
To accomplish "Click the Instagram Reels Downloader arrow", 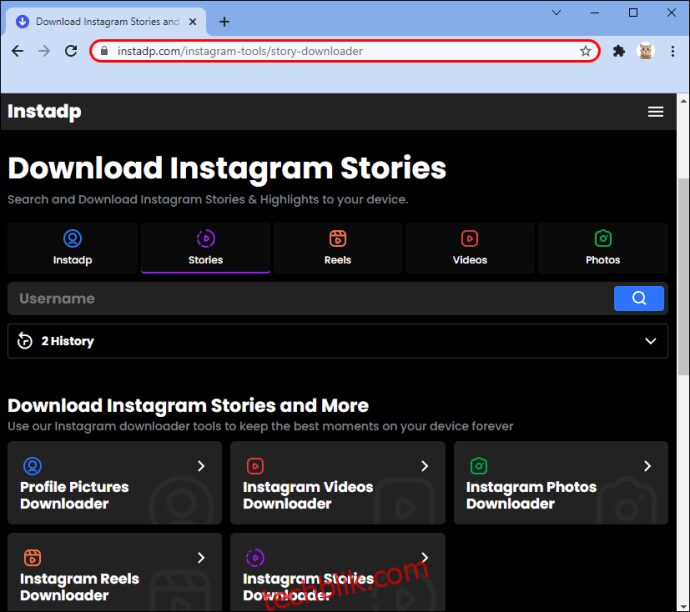I will pos(201,558).
